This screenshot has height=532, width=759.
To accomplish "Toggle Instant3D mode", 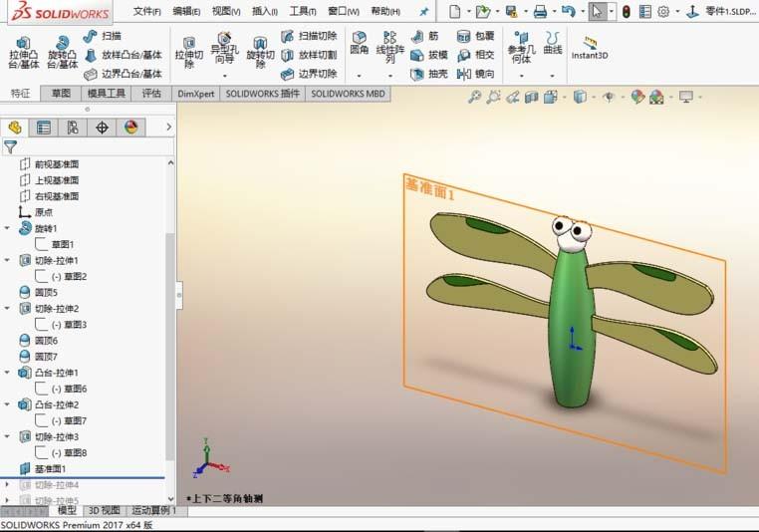I will (x=590, y=48).
